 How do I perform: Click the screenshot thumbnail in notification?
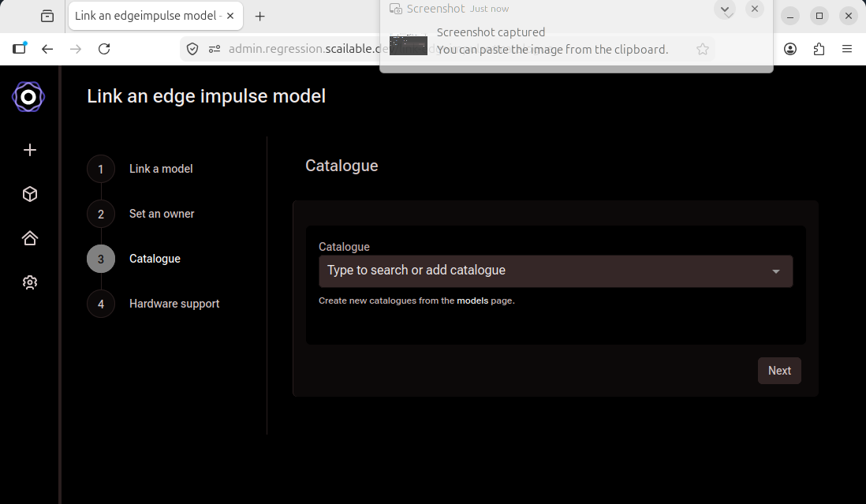pyautogui.click(x=408, y=45)
